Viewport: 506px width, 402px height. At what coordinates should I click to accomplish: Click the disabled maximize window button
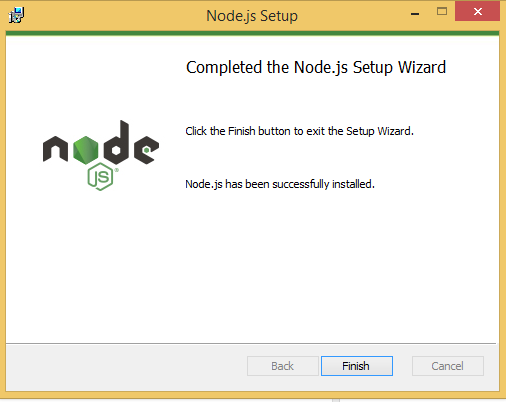442,12
